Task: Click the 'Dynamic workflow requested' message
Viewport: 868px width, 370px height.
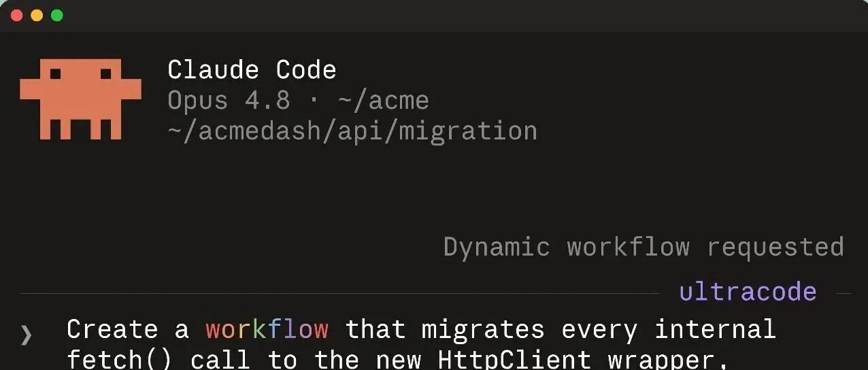Action: click(644, 246)
